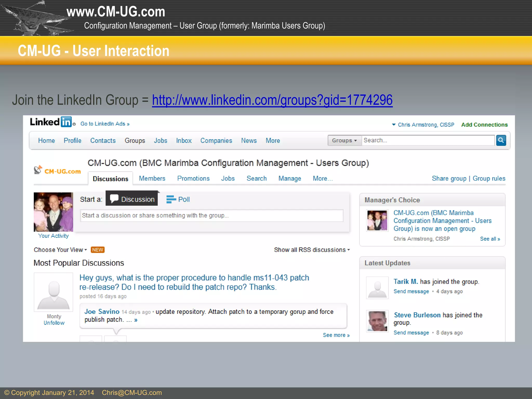
Task: Switch to the Members tab
Action: (152, 179)
